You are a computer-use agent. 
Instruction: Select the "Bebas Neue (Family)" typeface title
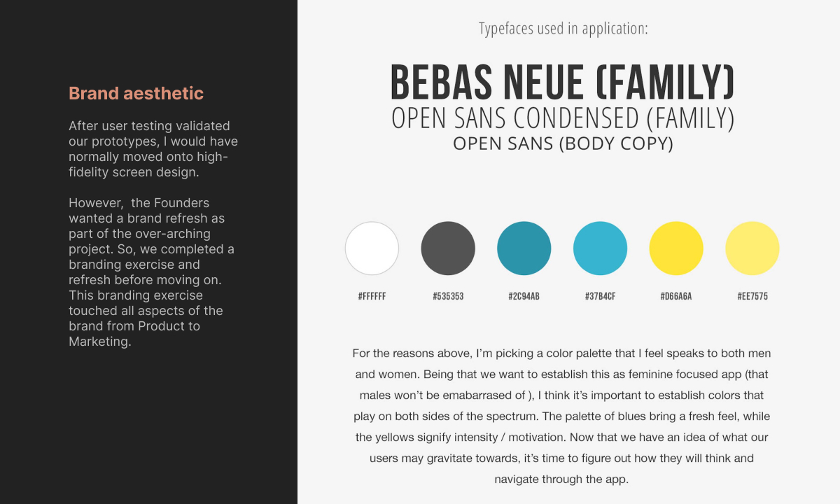click(x=562, y=83)
